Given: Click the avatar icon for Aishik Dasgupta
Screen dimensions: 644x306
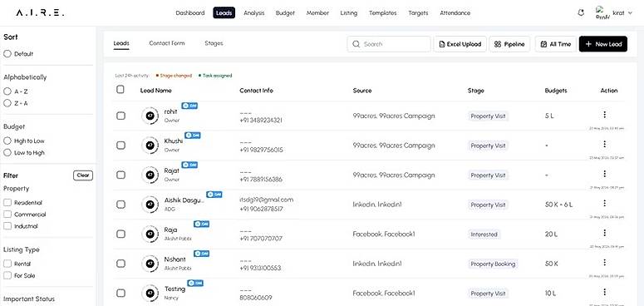Looking at the screenshot, I should [x=150, y=204].
